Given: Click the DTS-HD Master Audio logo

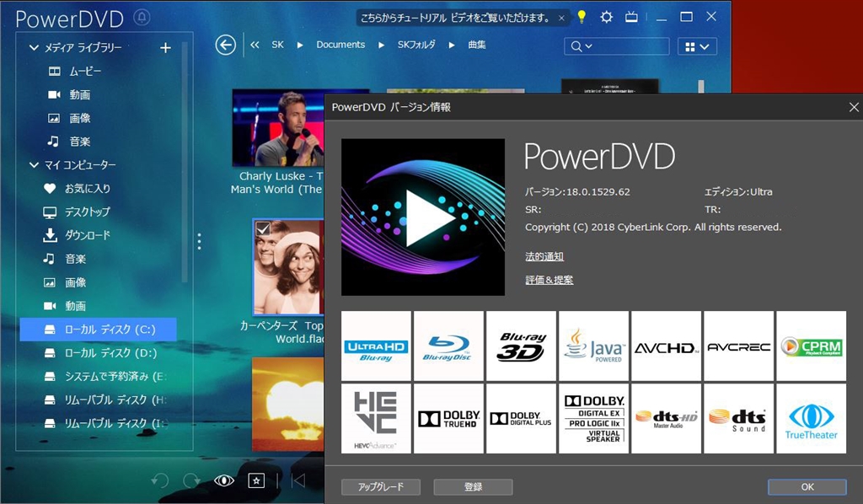Looking at the screenshot, I should click(x=666, y=419).
